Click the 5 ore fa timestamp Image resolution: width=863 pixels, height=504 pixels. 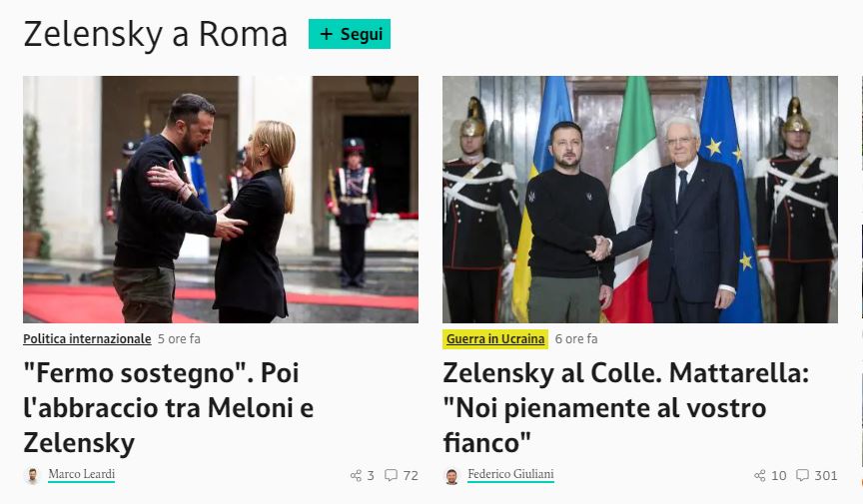click(x=179, y=339)
